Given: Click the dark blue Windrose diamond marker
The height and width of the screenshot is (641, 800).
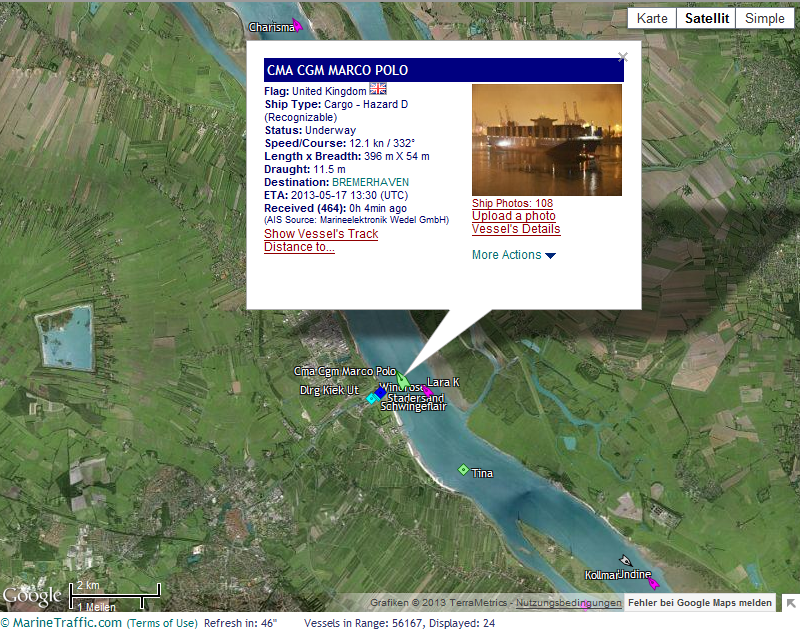Looking at the screenshot, I should pyautogui.click(x=381, y=393).
